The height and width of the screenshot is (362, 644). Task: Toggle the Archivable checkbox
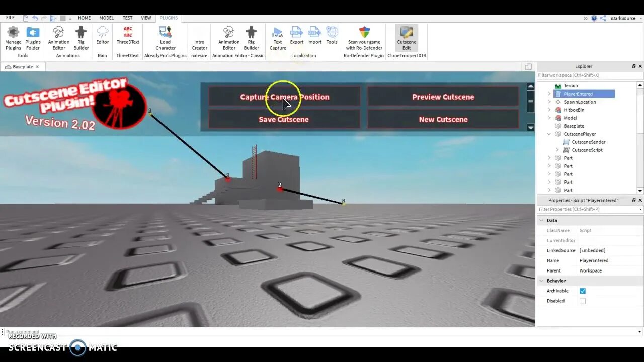(x=583, y=291)
